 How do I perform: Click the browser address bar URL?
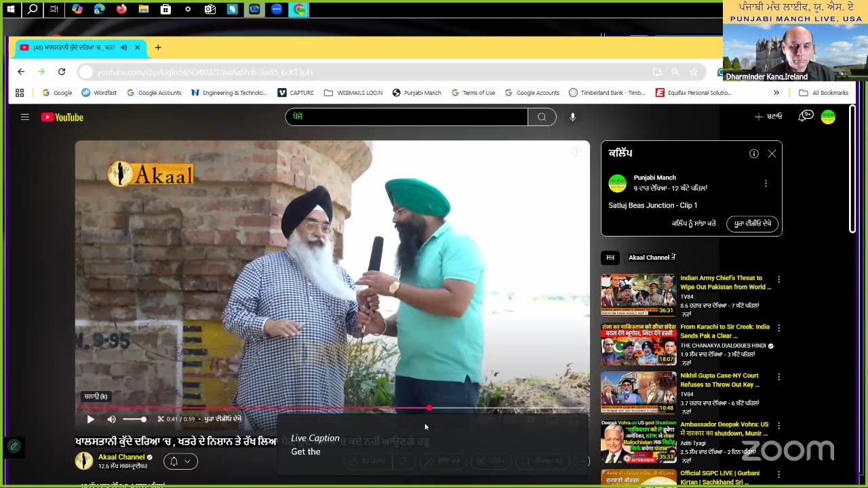tap(205, 72)
